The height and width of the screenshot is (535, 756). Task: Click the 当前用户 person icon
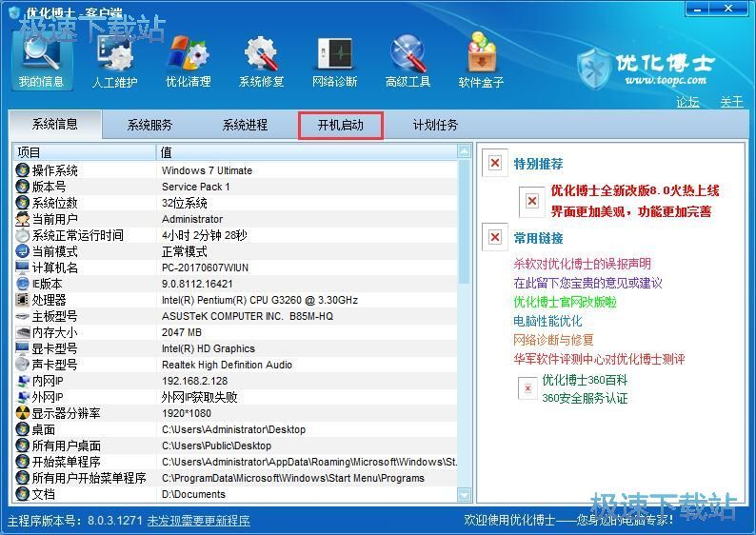pos(22,219)
